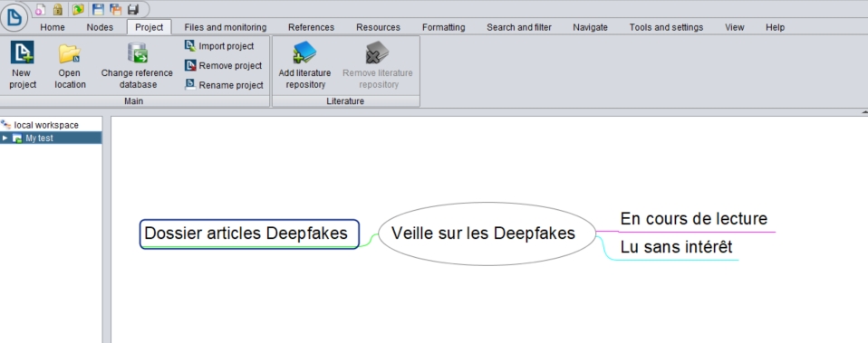868x343 pixels.
Task: Open the View tab
Action: coord(735,27)
